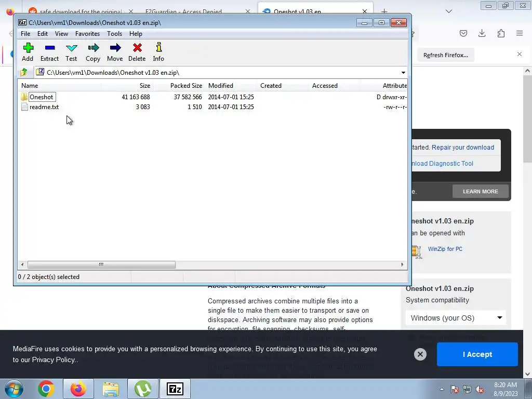Sort by the Accessed column header
Screen dimensions: 532x399
[x=335, y=86]
